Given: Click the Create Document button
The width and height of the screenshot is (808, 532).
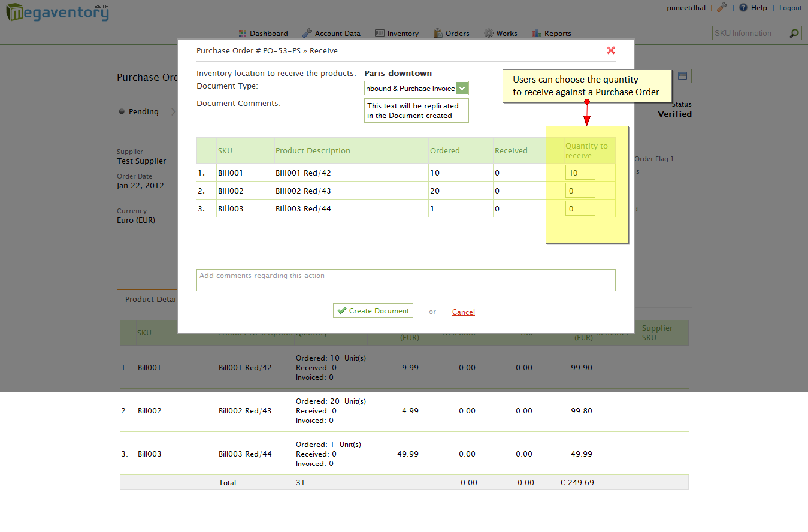Looking at the screenshot, I should pos(373,310).
